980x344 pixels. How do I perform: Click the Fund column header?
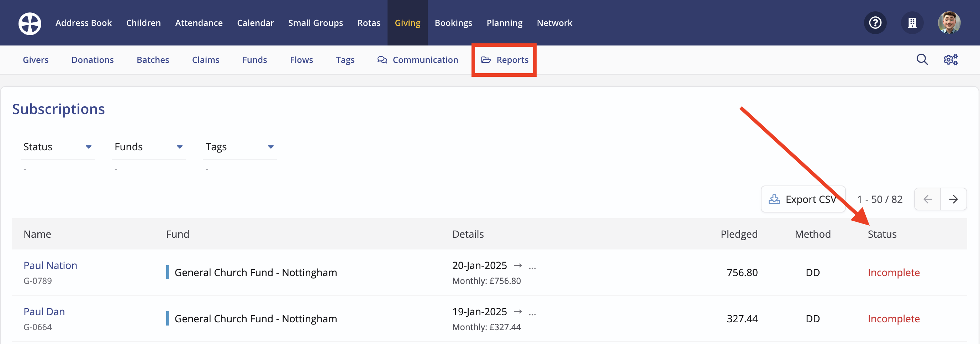point(178,234)
